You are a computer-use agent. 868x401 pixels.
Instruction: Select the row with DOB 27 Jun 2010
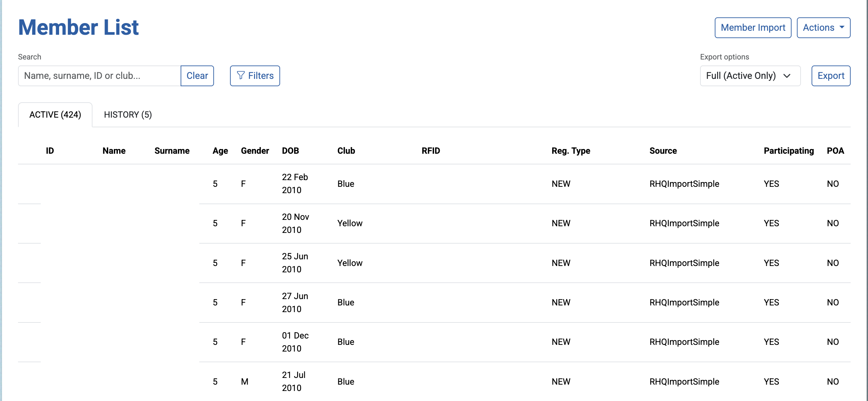point(434,302)
